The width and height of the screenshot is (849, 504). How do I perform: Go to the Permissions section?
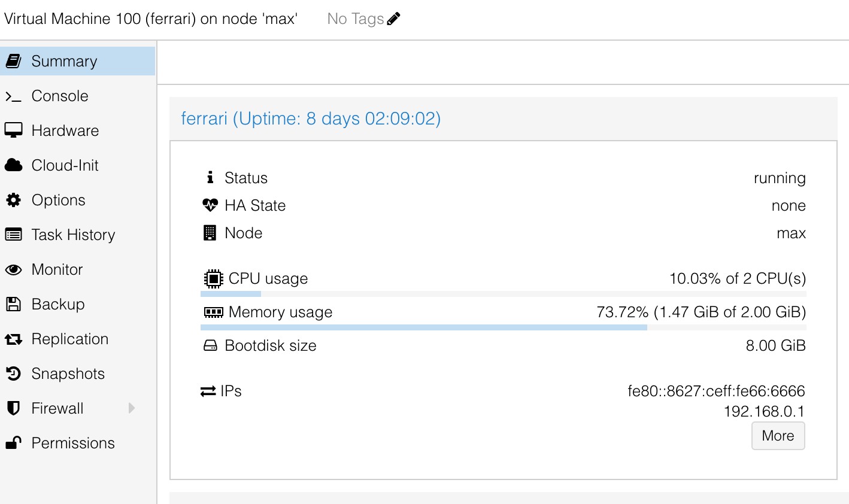coord(72,443)
